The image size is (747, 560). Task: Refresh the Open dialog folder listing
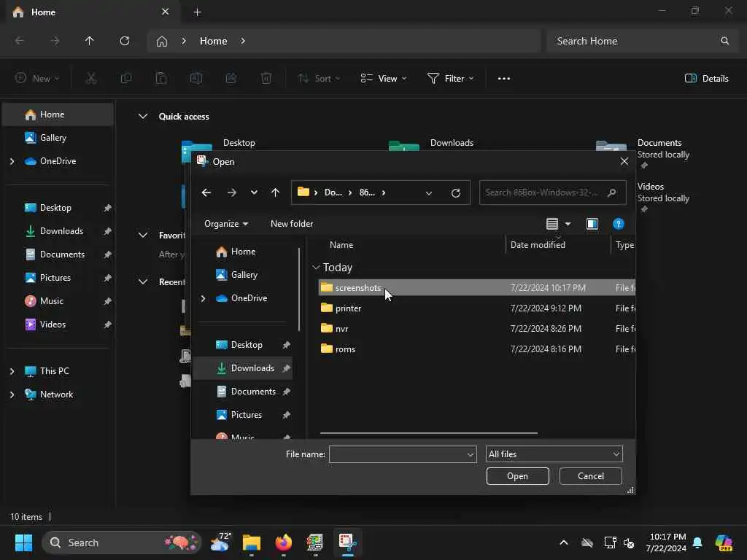pos(456,192)
